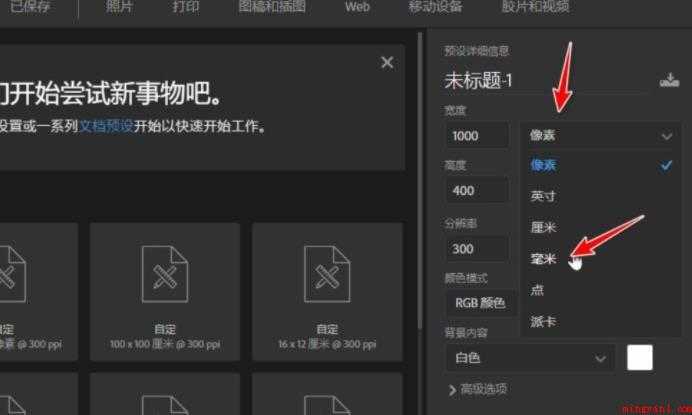Select the 16 x 12 厘米 preset icon

(327, 274)
